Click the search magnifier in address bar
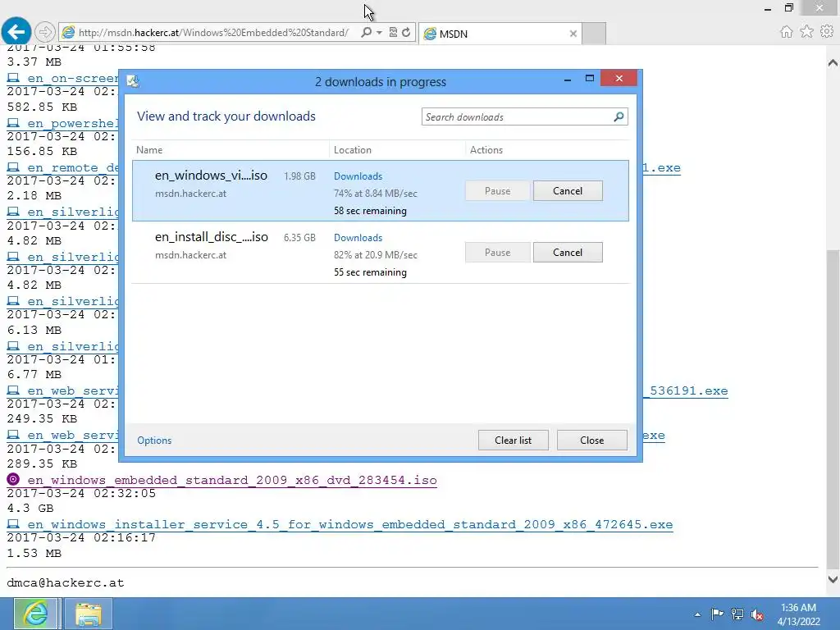840x630 pixels. (366, 33)
